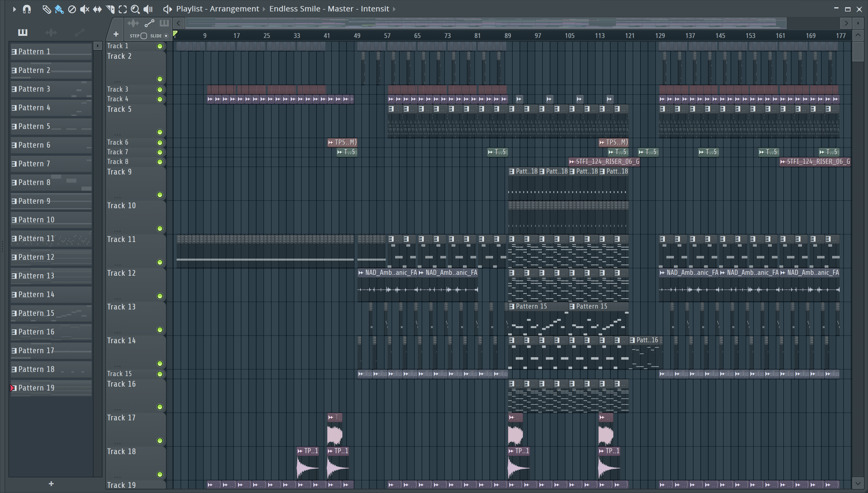Select Pattern 15 in the picker
Screen dimensions: 868x493
[x=51, y=313]
